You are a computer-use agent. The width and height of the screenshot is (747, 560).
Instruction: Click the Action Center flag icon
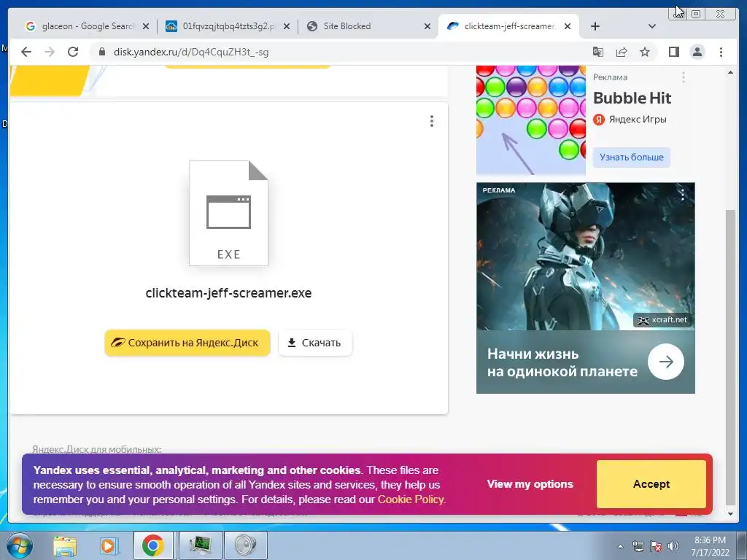pos(656,546)
